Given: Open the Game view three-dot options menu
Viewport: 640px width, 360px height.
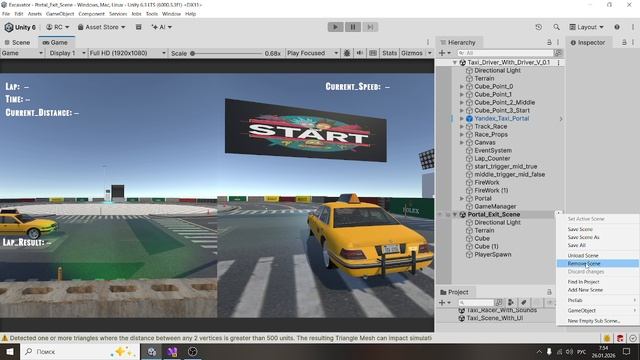Looking at the screenshot, I should [x=428, y=42].
